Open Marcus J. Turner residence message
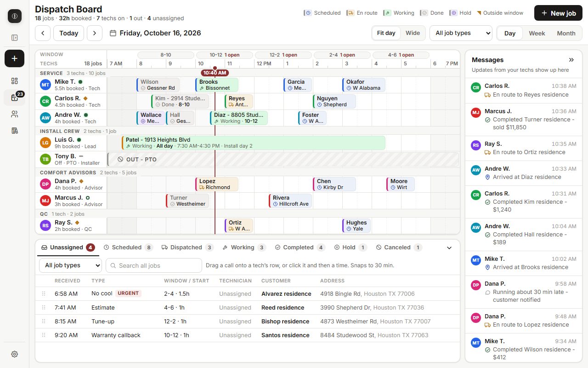 (x=524, y=120)
